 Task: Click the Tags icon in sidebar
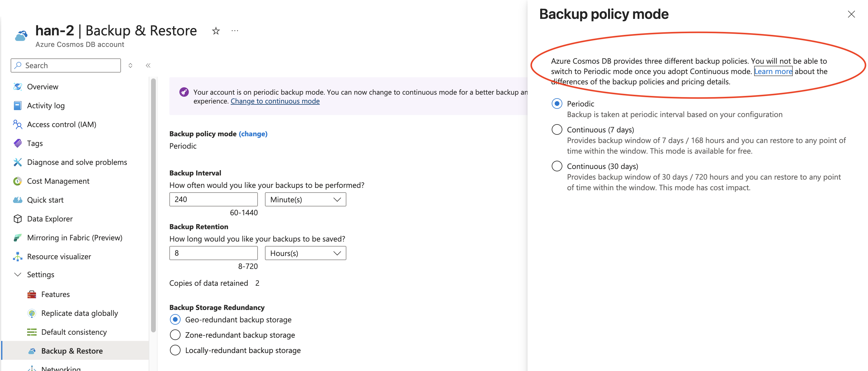[18, 143]
